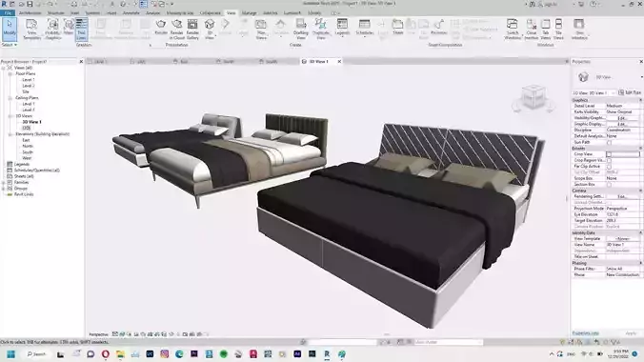Open View Templates tool
Image resolution: width=644 pixels, height=362 pixels.
(32, 29)
